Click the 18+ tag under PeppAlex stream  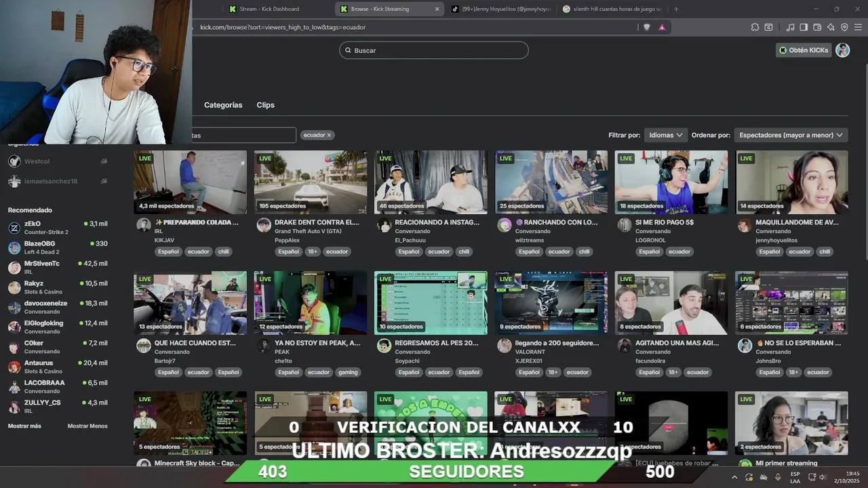312,251
